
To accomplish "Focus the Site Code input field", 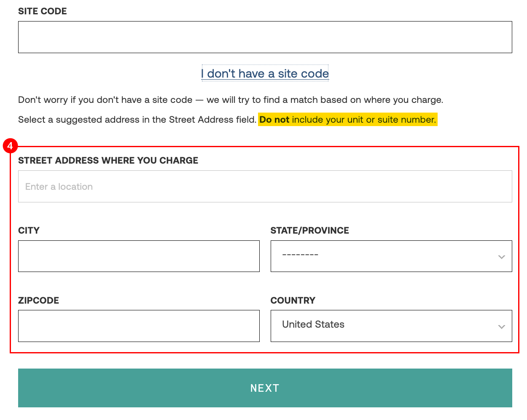I will point(265,37).
